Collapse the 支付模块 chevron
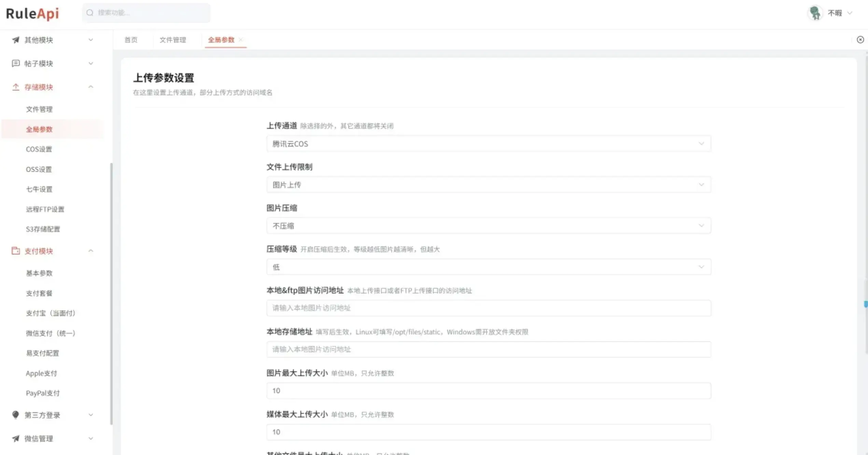 pos(91,251)
